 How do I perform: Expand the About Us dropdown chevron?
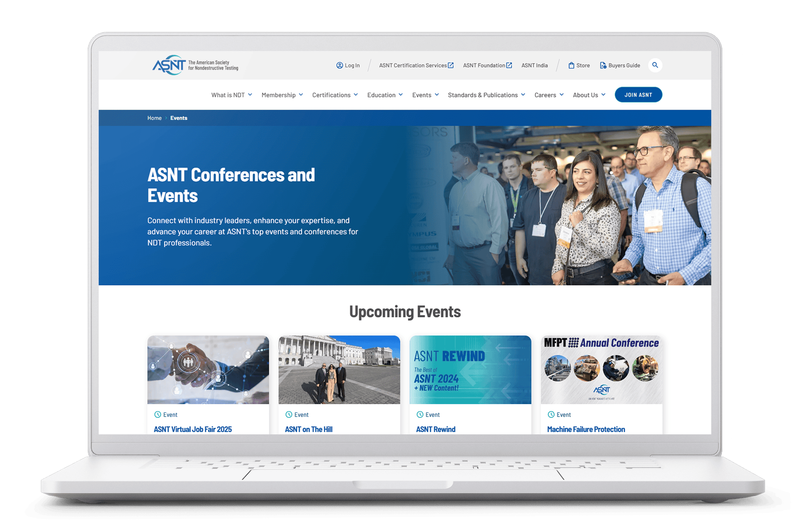point(603,95)
